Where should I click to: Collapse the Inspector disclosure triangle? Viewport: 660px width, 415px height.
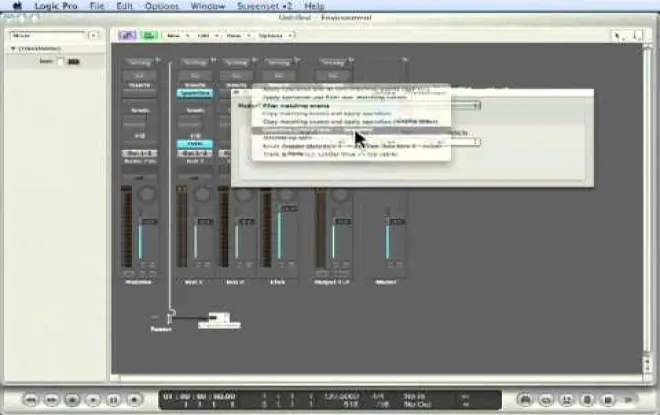point(13,48)
